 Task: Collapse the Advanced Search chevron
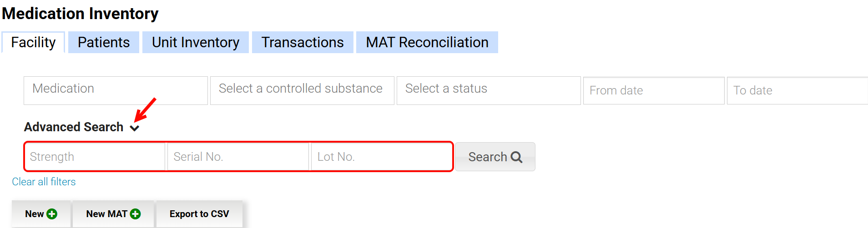click(134, 128)
